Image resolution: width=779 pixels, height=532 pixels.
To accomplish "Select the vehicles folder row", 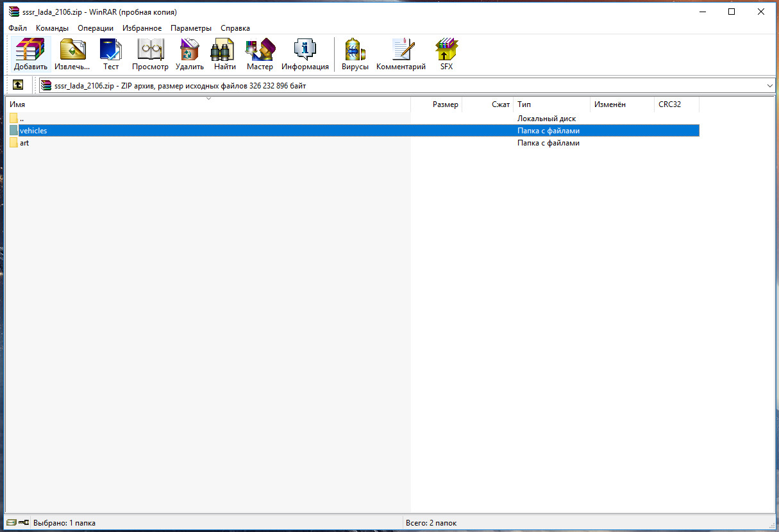I will (x=353, y=131).
